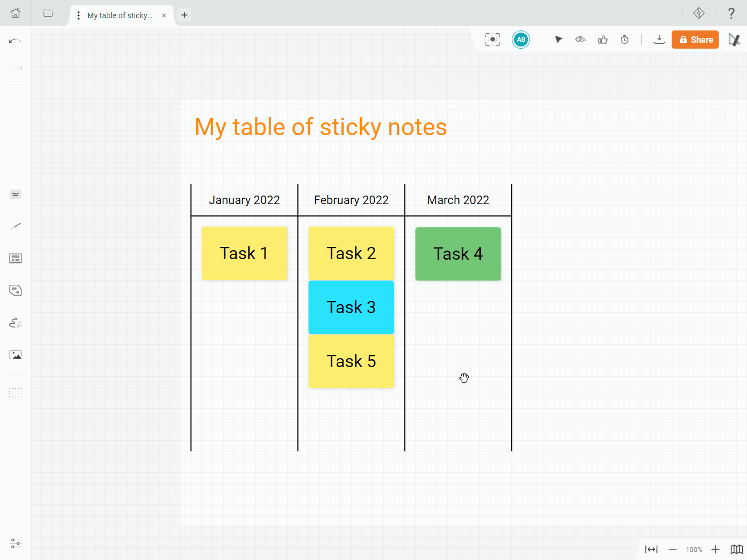Zoom out with the minus button
Image resolution: width=747 pixels, height=560 pixels.
point(673,549)
